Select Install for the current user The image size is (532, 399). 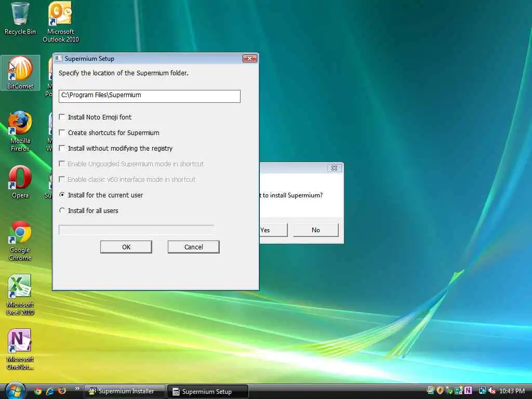pyautogui.click(x=62, y=195)
